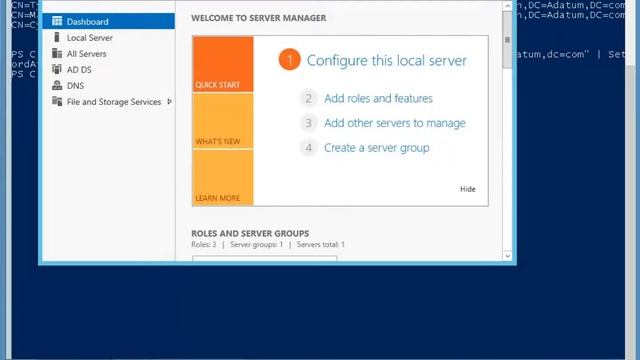
Task: Click the step 4 number circle
Action: pos(309,148)
